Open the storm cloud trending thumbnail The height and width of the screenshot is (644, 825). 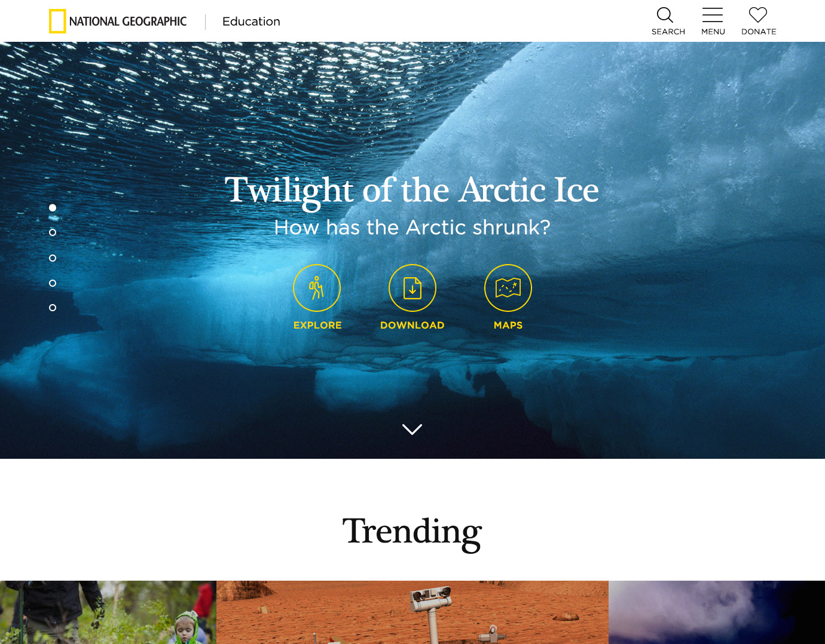tap(717, 612)
